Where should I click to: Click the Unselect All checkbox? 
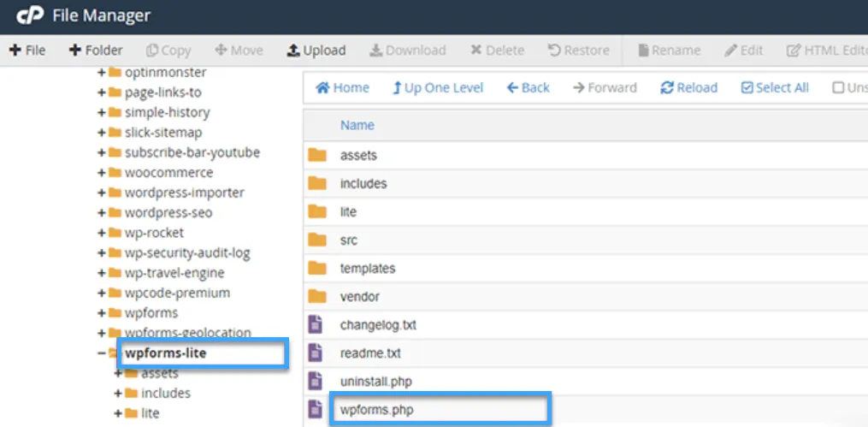coord(839,87)
